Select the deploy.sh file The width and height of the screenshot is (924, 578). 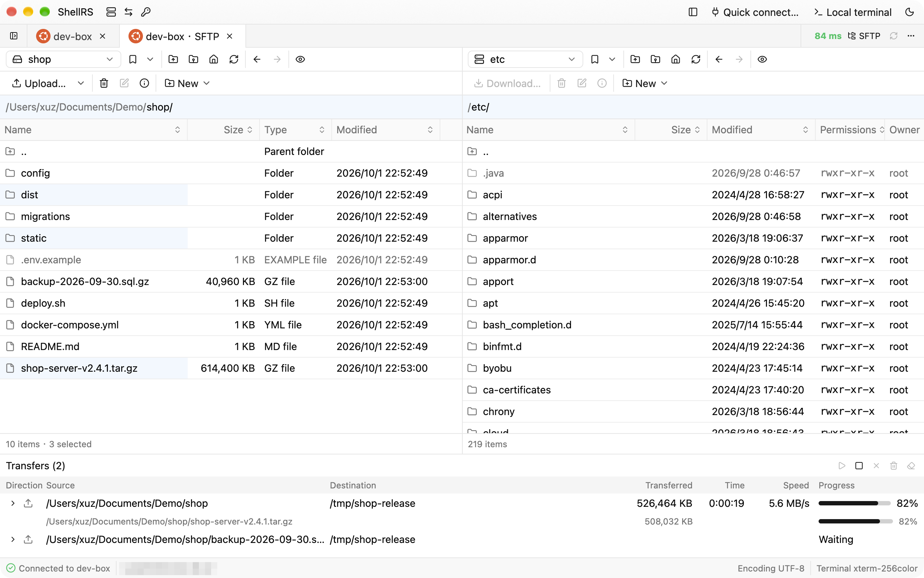point(231,303)
